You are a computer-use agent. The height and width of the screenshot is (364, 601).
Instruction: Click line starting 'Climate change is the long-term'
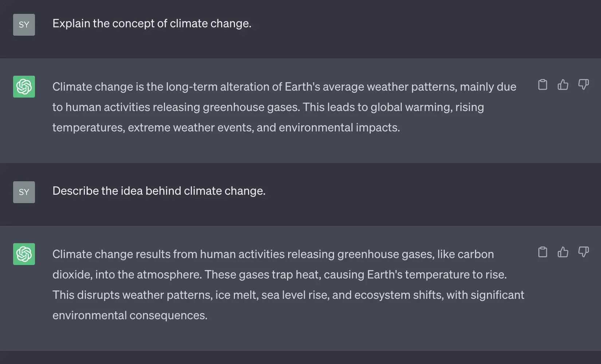[x=284, y=87]
